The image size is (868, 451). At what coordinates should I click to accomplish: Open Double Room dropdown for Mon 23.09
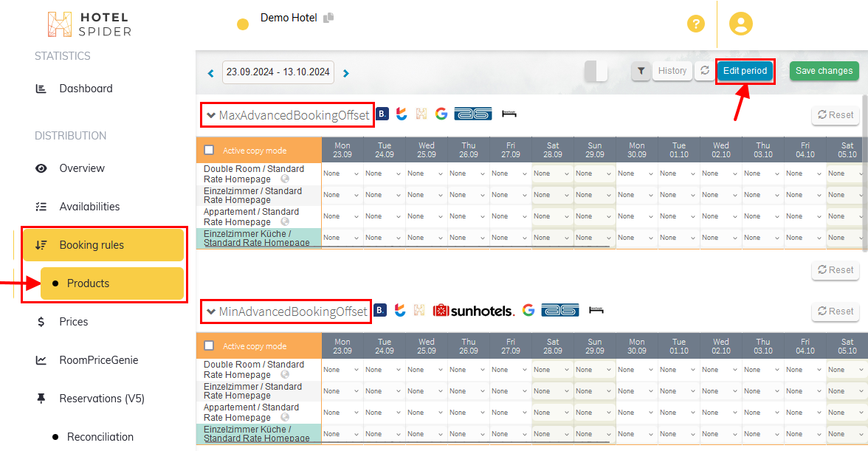point(342,174)
